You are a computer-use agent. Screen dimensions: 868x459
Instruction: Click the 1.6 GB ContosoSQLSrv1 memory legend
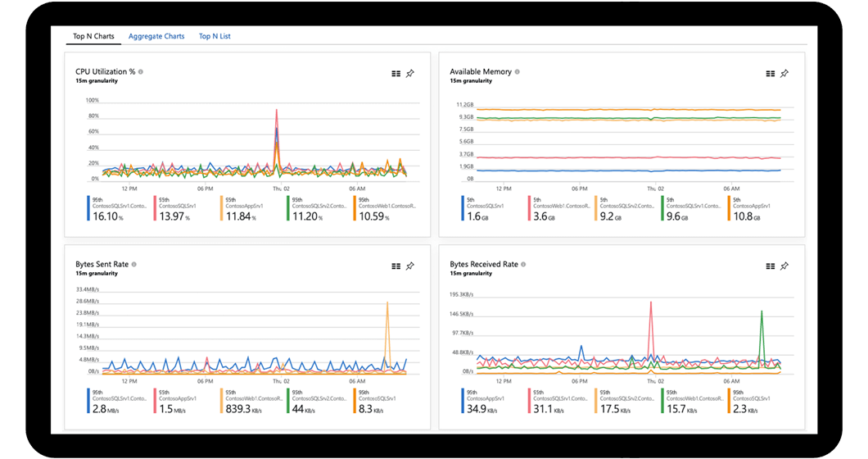tap(482, 209)
